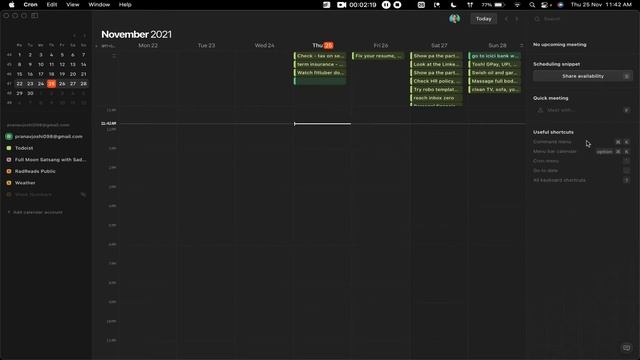Click the Do Not Disturb moon icon

[x=453, y=4]
